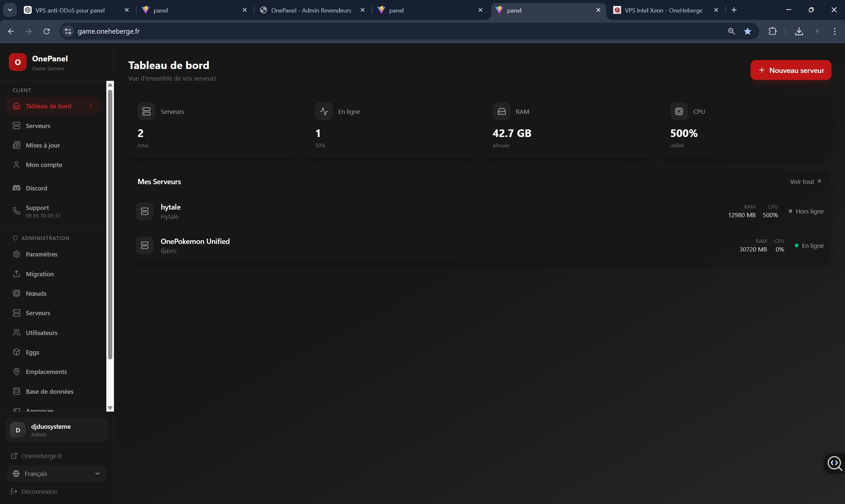Open the browser menu with three dots
This screenshot has width=845, height=504.
pyautogui.click(x=834, y=31)
